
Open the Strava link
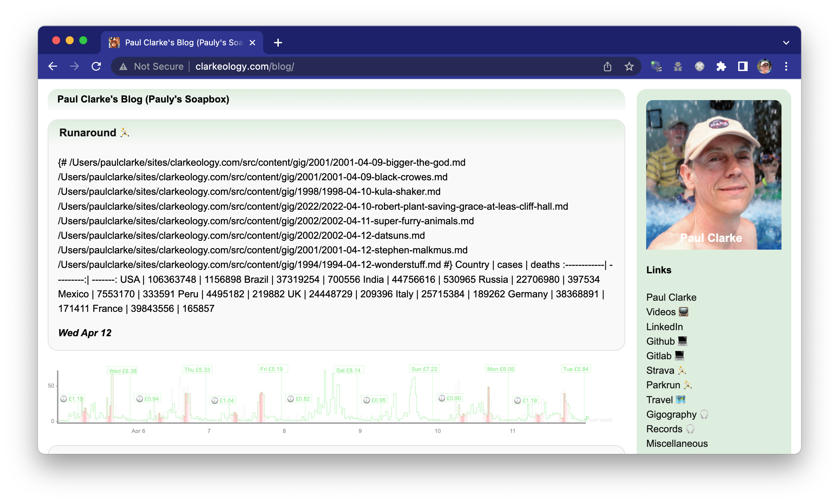(666, 370)
